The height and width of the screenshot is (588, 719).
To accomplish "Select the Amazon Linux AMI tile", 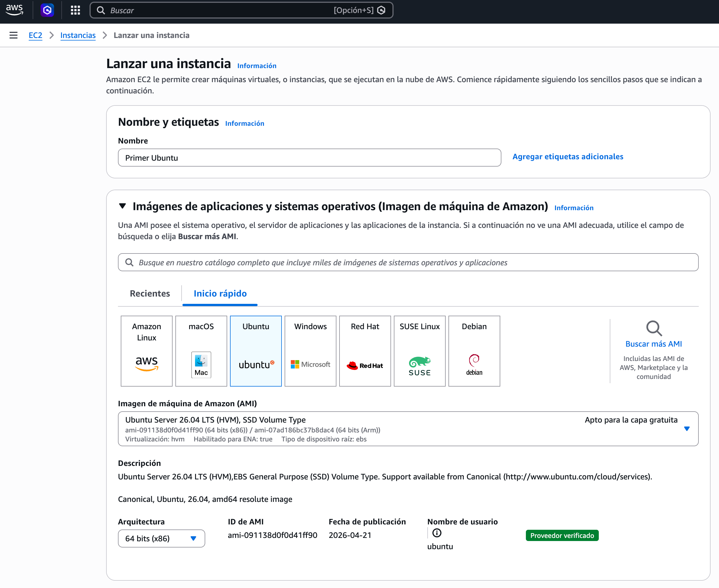I will point(147,351).
